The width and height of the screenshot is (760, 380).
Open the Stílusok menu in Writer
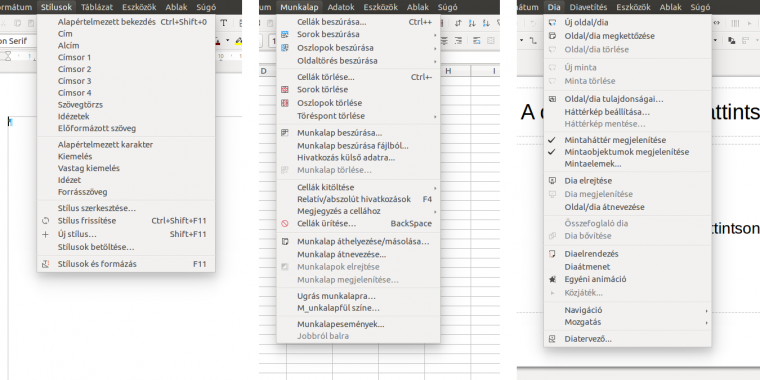click(x=56, y=7)
